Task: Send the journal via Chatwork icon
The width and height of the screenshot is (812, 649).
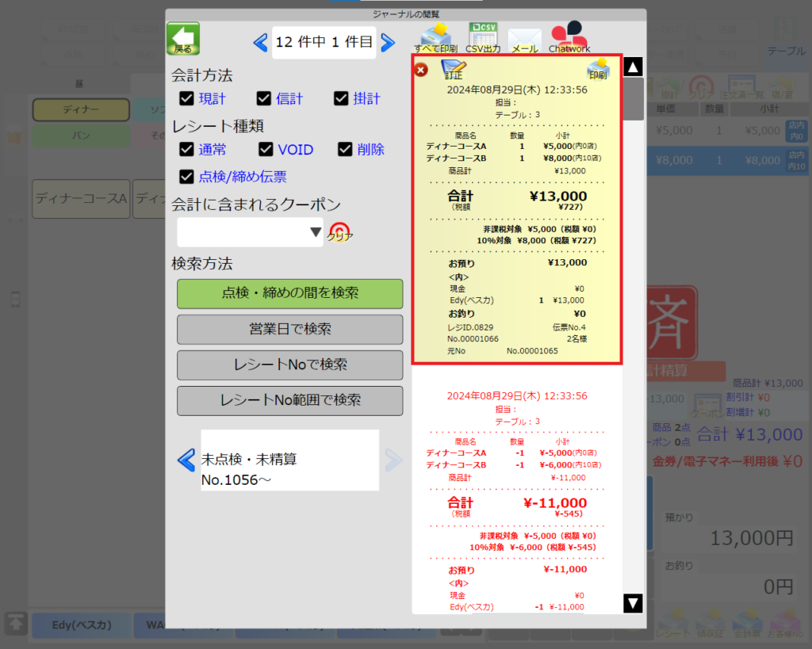Action: coord(569,36)
